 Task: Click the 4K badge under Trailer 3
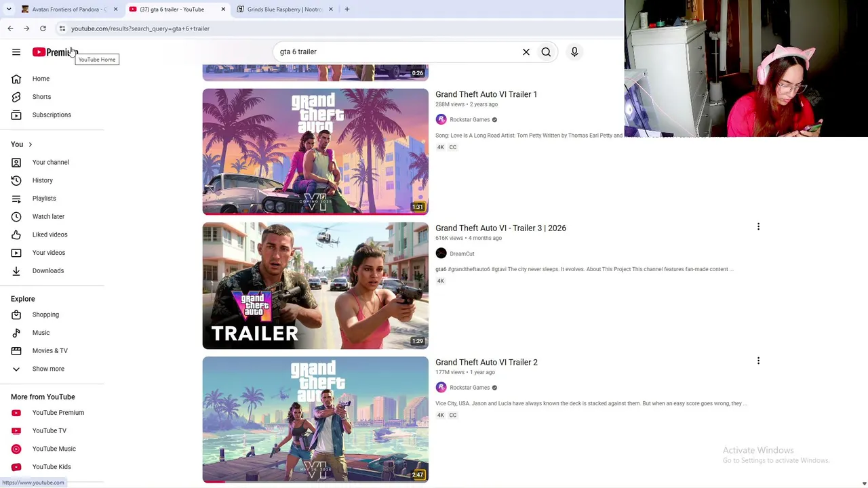click(441, 281)
